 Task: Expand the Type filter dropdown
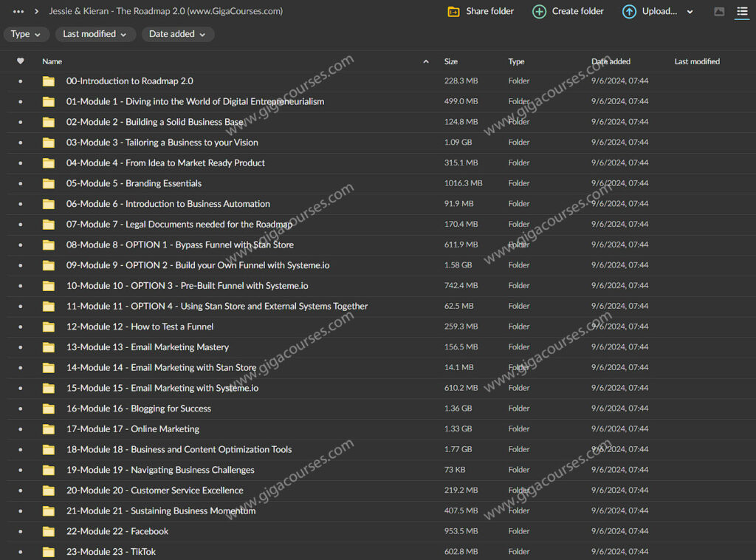(27, 34)
